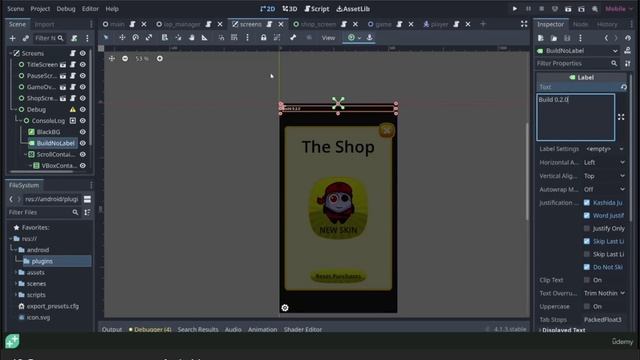Viewport: 640px width, 360px height.
Task: Click the Build 0.2.0 text box
Action: (576, 117)
